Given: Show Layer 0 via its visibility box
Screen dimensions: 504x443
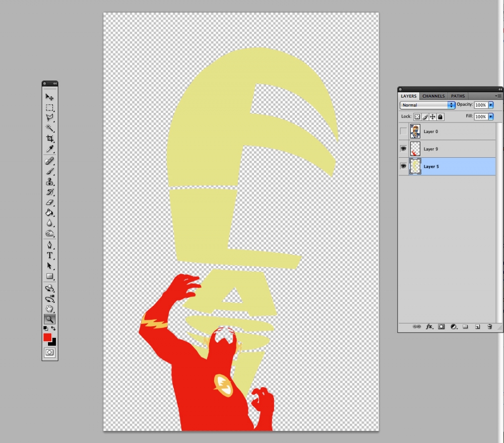Looking at the screenshot, I should 403,131.
